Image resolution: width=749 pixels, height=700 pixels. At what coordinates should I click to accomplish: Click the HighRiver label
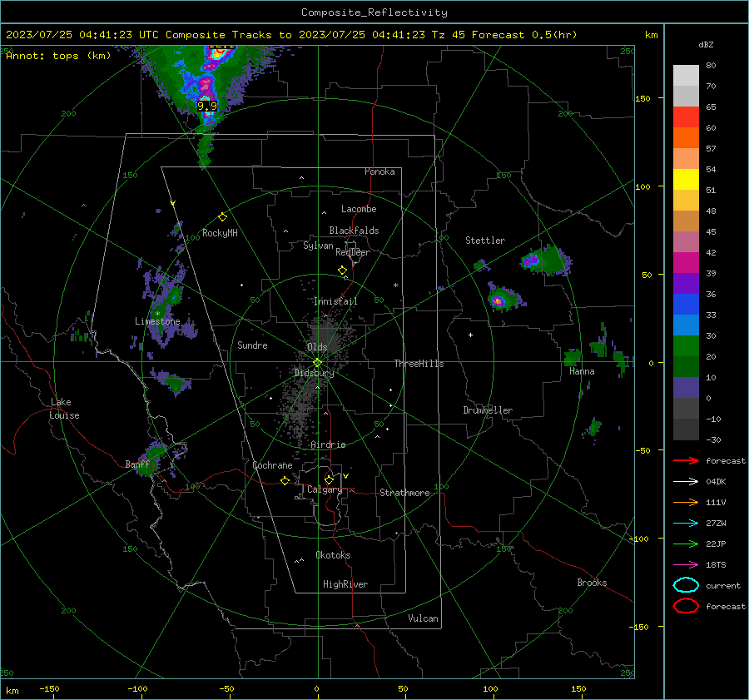click(345, 584)
